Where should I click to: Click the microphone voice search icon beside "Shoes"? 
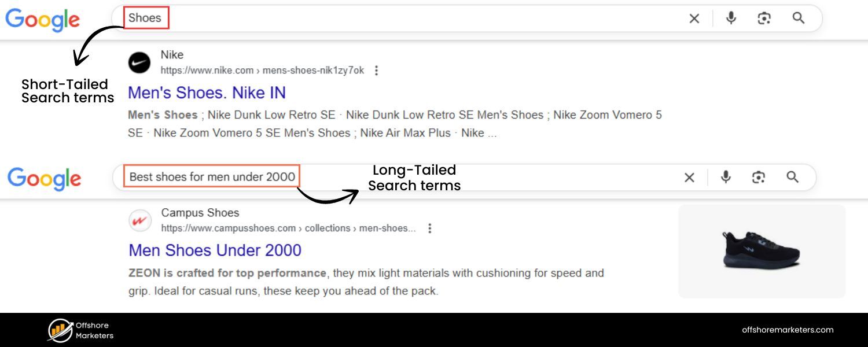pos(730,19)
